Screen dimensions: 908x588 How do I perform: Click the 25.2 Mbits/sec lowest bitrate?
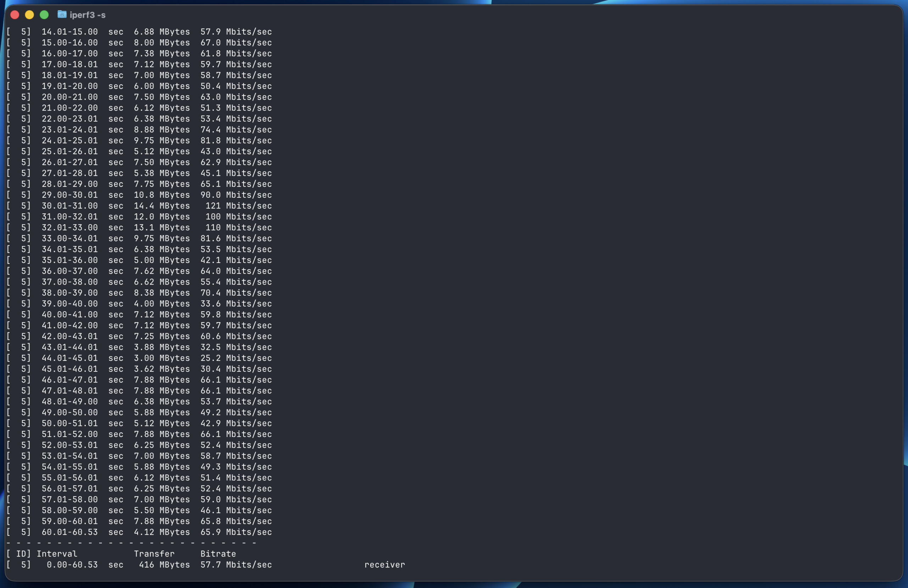(x=237, y=358)
